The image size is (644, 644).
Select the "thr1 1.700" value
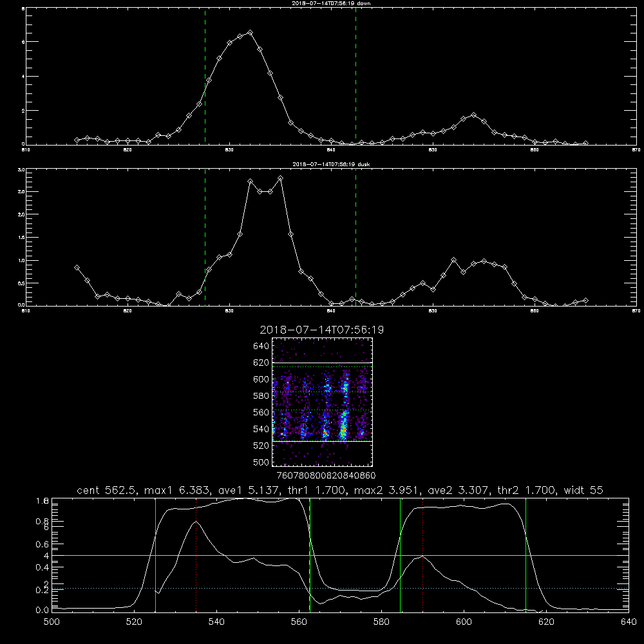317,490
